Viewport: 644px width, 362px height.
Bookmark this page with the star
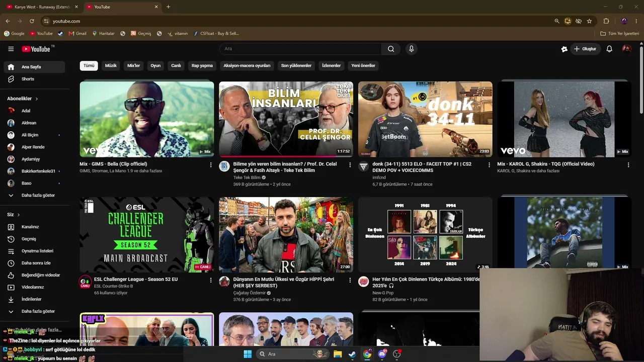pyautogui.click(x=589, y=21)
